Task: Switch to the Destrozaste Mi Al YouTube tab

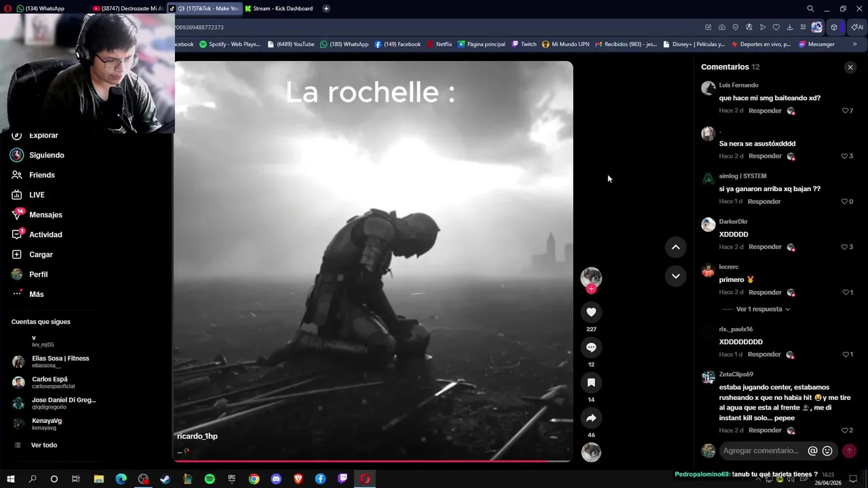Action: 127,9
